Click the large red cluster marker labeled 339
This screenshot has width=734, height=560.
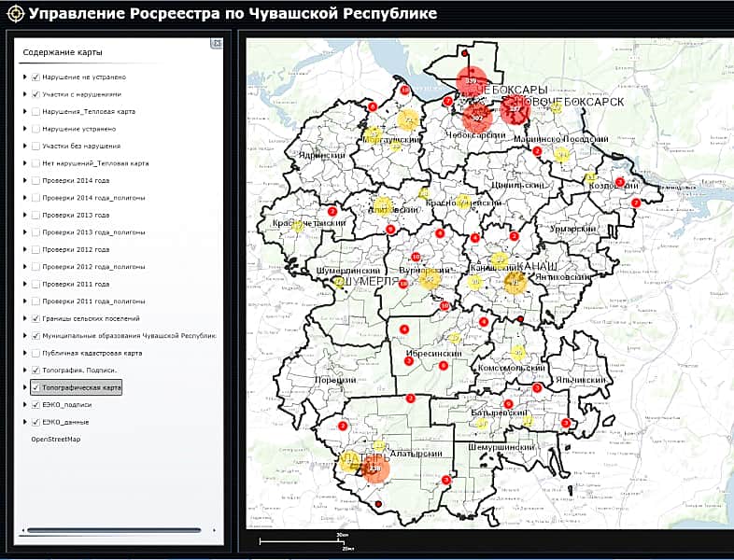pos(472,82)
